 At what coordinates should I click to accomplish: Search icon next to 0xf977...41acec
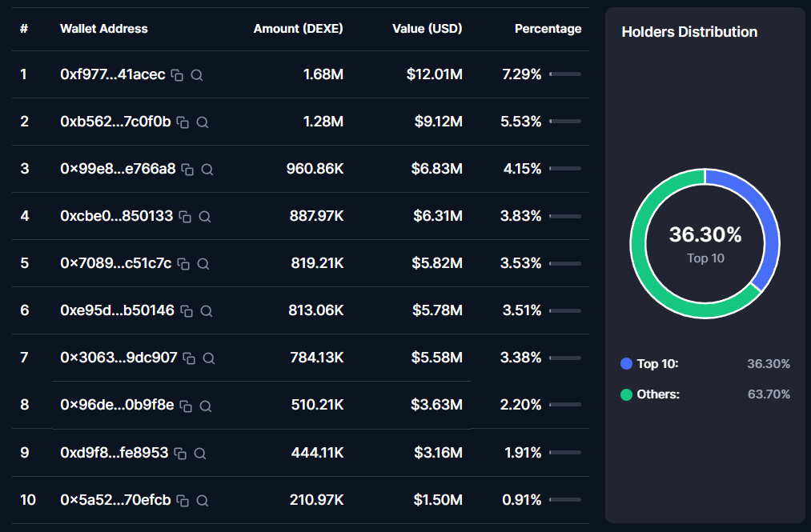196,75
